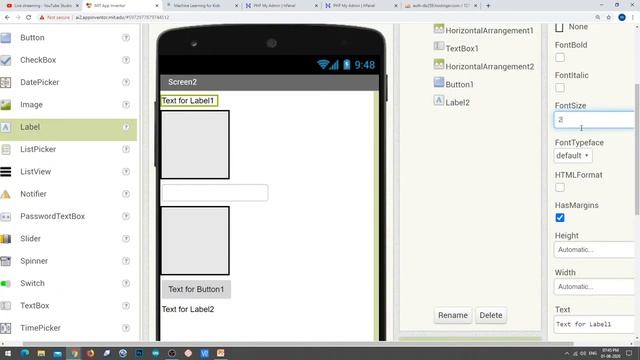Open a new browser tab
This screenshot has height=360, width=640.
pyautogui.click(x=488, y=6)
